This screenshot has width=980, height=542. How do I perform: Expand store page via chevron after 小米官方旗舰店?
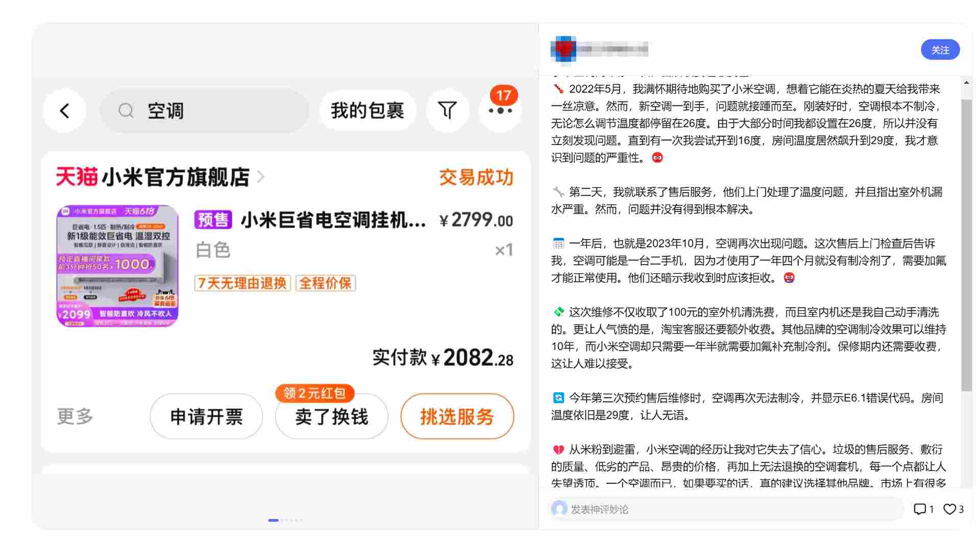tap(261, 177)
